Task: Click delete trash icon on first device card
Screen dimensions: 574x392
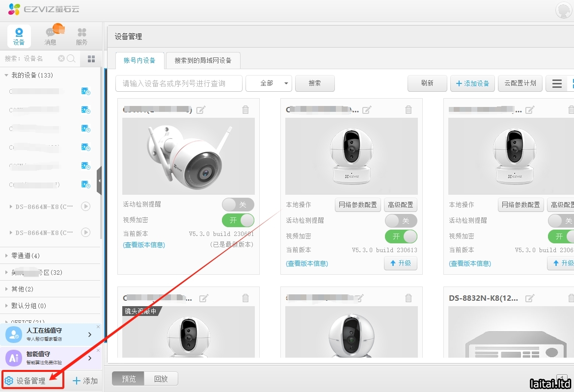Action: 246,110
